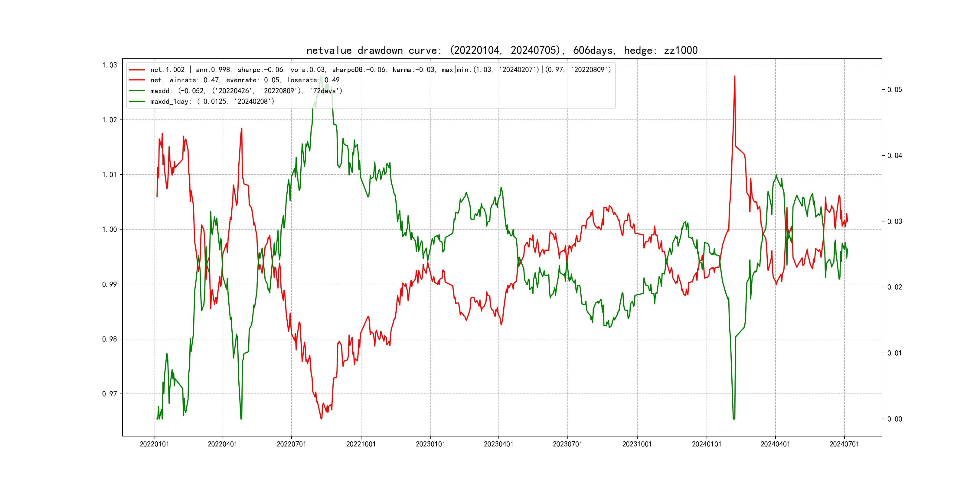Click the 1.00 left axis tick label
Viewport: 980px width, 490px height.
pyautogui.click(x=109, y=229)
